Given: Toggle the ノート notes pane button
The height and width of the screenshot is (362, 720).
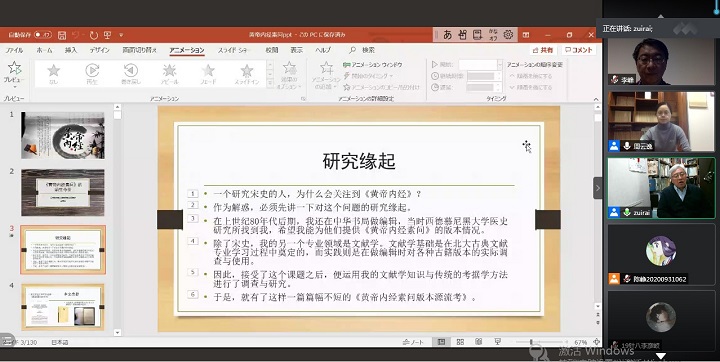Looking at the screenshot, I should click(413, 342).
